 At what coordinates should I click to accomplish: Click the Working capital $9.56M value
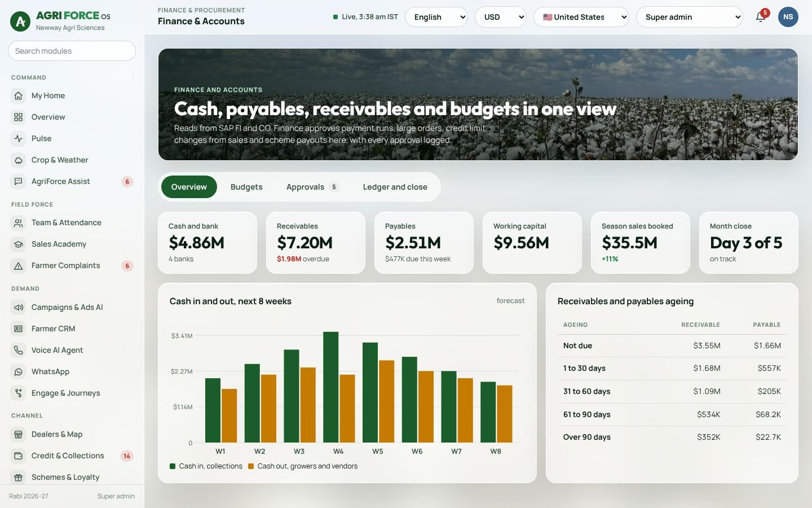click(x=522, y=243)
